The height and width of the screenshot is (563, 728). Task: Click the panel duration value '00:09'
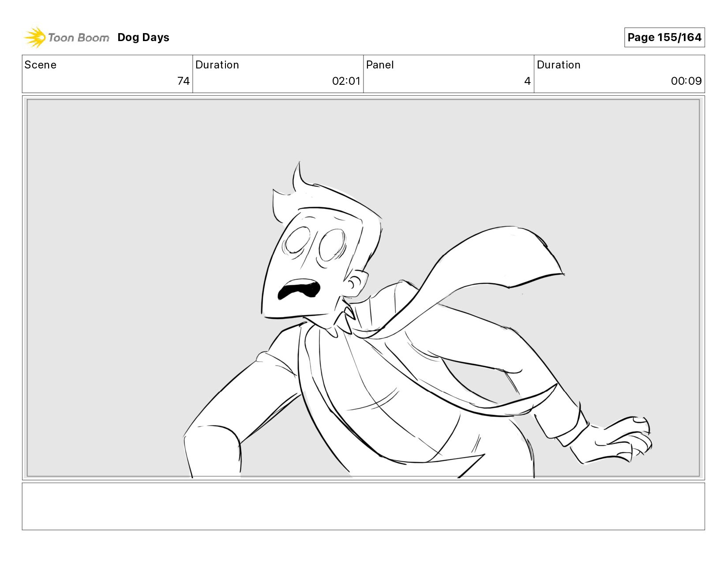[687, 81]
